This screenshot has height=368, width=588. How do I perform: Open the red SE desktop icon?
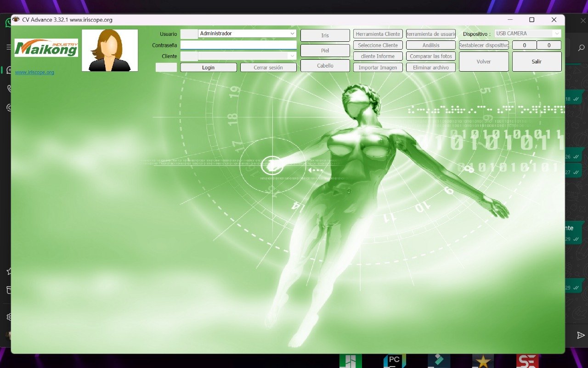tap(527, 361)
